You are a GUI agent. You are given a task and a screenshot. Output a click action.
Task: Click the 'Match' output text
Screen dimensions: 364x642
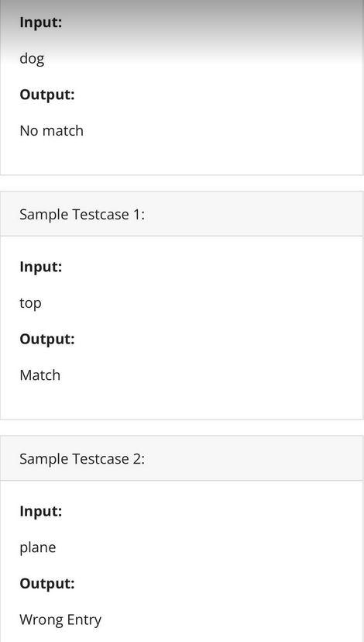point(40,375)
